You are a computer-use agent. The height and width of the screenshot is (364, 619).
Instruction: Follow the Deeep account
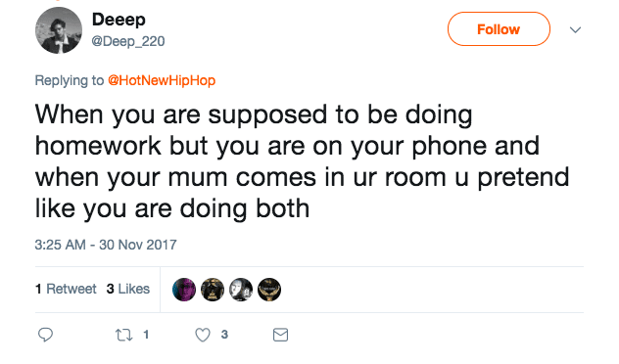click(x=499, y=29)
